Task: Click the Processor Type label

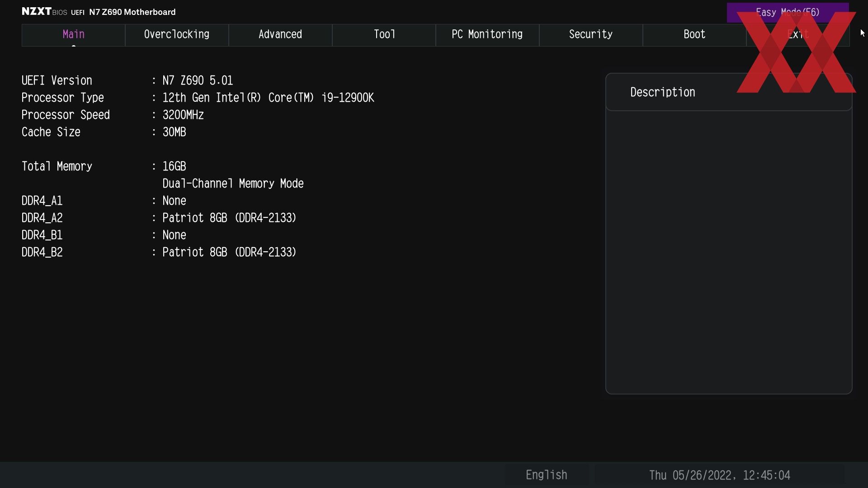Action: pyautogui.click(x=63, y=98)
